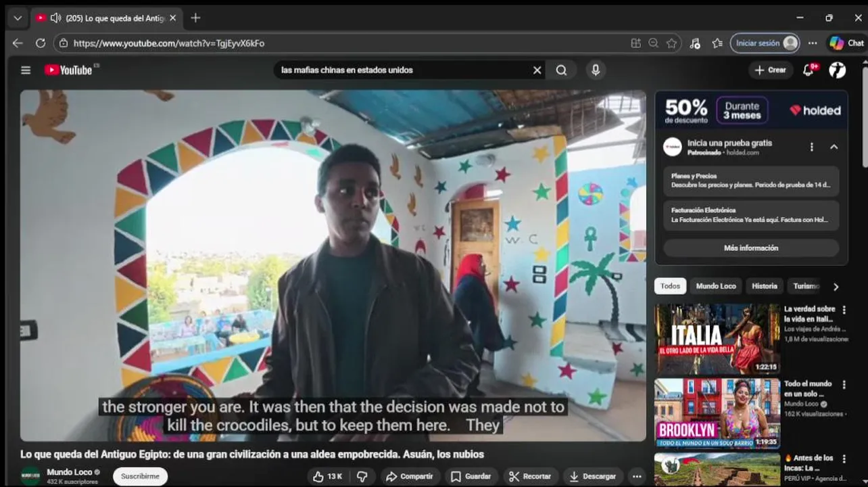Open YouTube notifications bell
This screenshot has height=487, width=868.
pos(809,70)
